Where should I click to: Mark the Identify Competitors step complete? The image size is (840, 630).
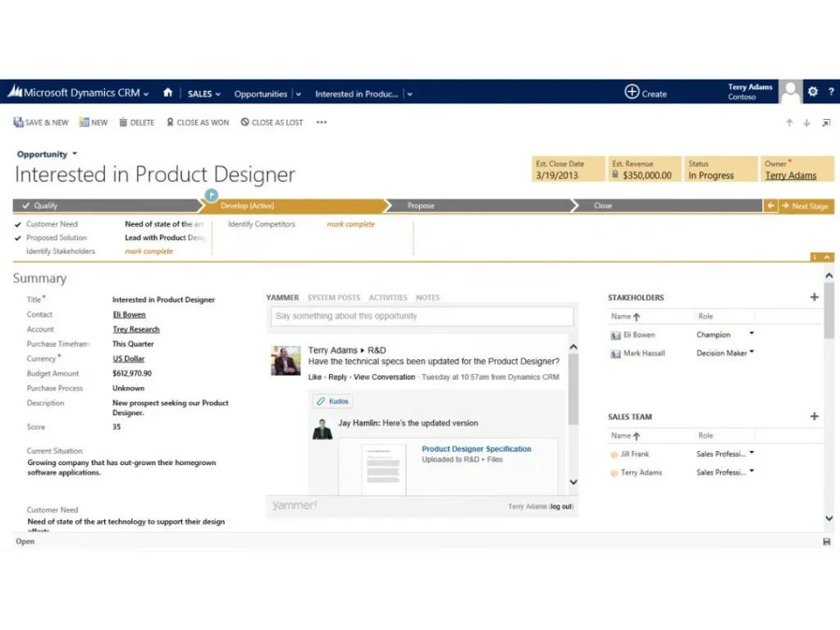(351, 224)
